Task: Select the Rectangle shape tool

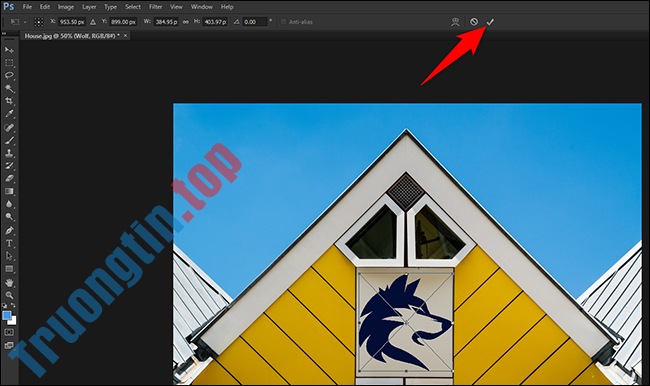Action: point(9,269)
